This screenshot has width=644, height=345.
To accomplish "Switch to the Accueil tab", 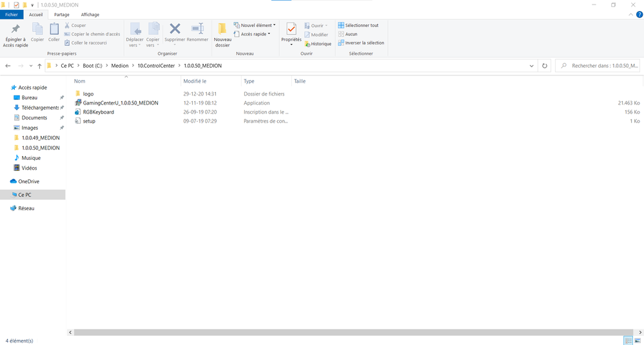I will pos(36,14).
